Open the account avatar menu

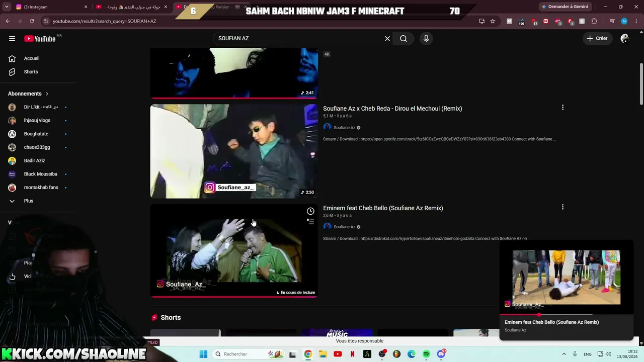point(625,38)
